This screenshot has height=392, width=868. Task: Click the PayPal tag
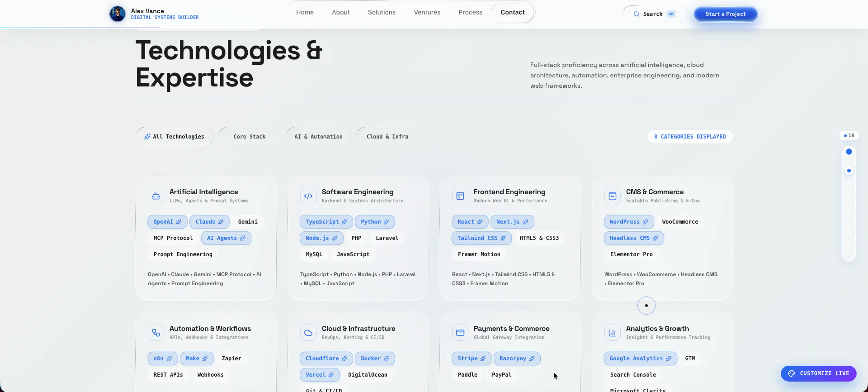502,375
